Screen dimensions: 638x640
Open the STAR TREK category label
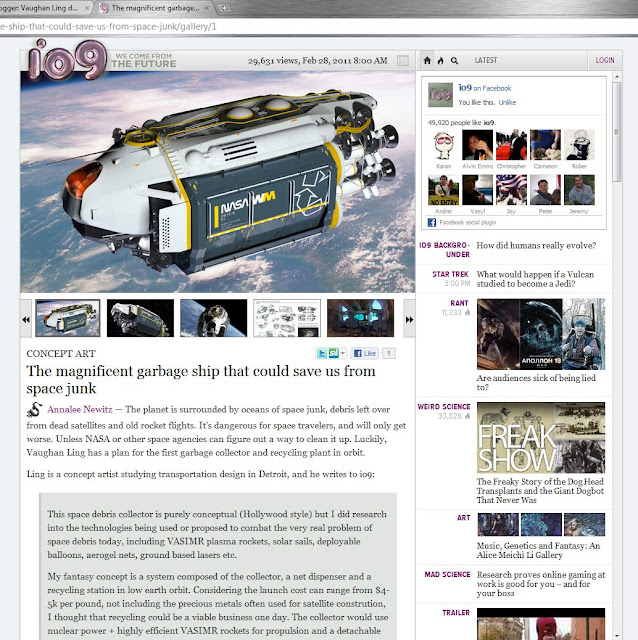pyautogui.click(x=450, y=274)
